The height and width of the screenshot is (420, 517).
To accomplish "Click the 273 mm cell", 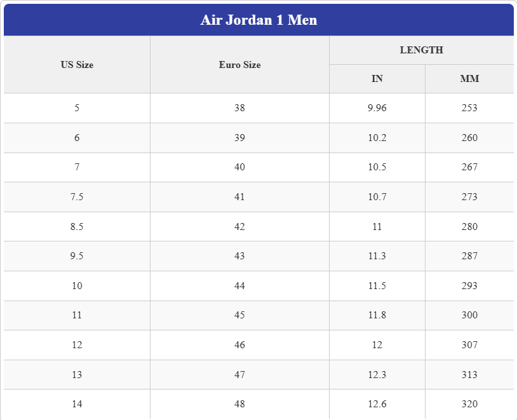I will (x=469, y=197).
